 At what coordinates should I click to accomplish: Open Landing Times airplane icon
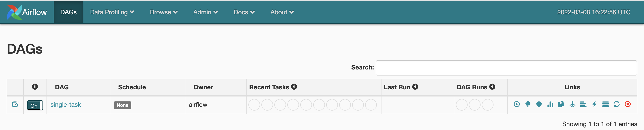coord(572,104)
